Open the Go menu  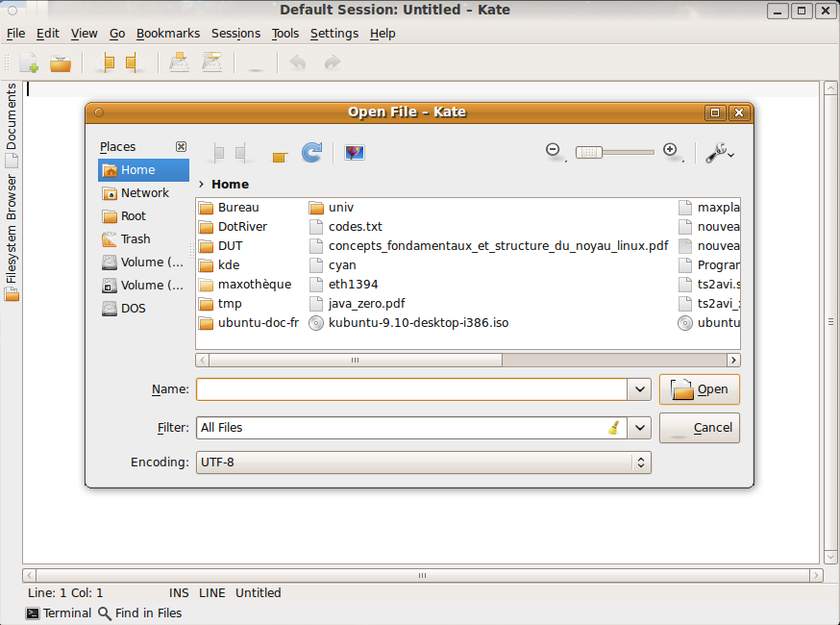(x=117, y=34)
